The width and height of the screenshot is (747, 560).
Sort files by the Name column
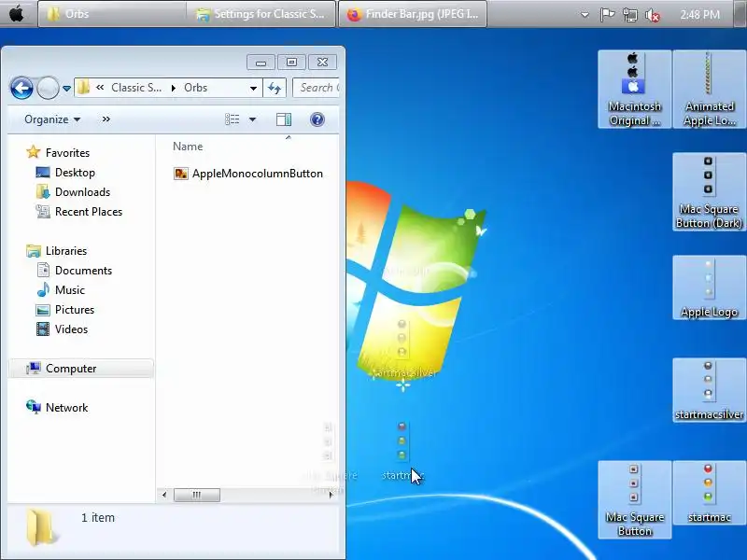point(188,147)
